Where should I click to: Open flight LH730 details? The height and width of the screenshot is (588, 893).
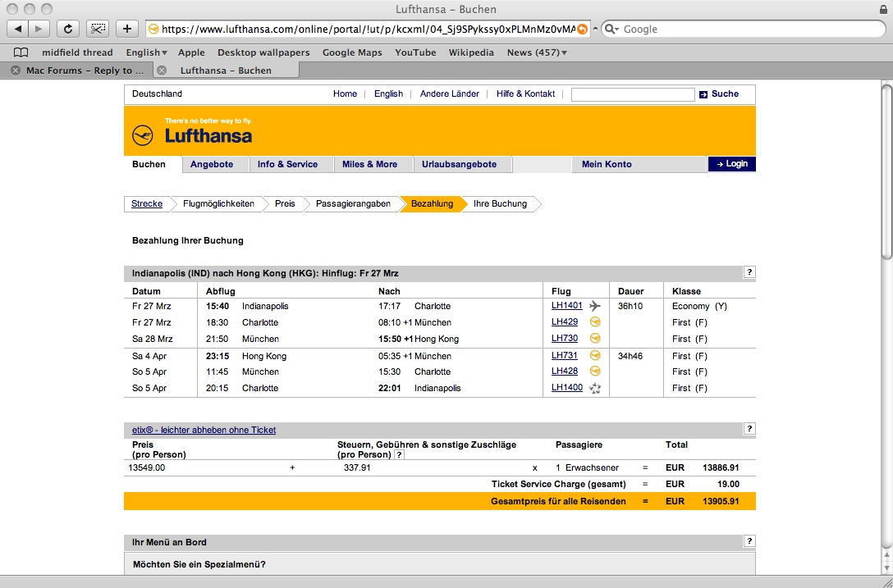(565, 338)
